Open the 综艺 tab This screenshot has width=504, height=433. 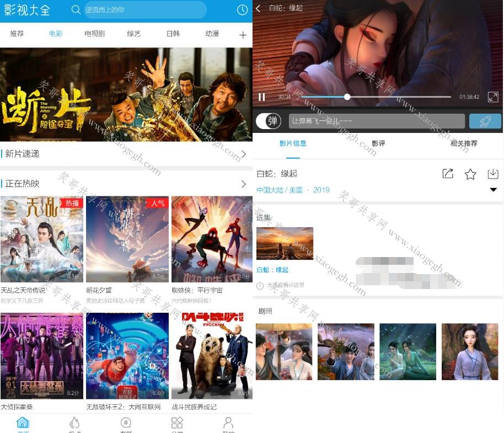(x=133, y=34)
